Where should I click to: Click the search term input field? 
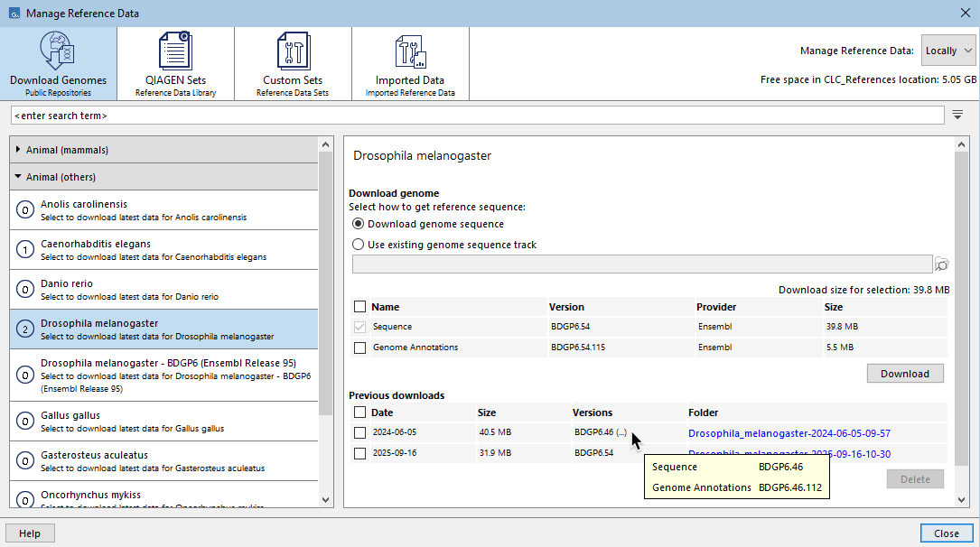coord(361,115)
